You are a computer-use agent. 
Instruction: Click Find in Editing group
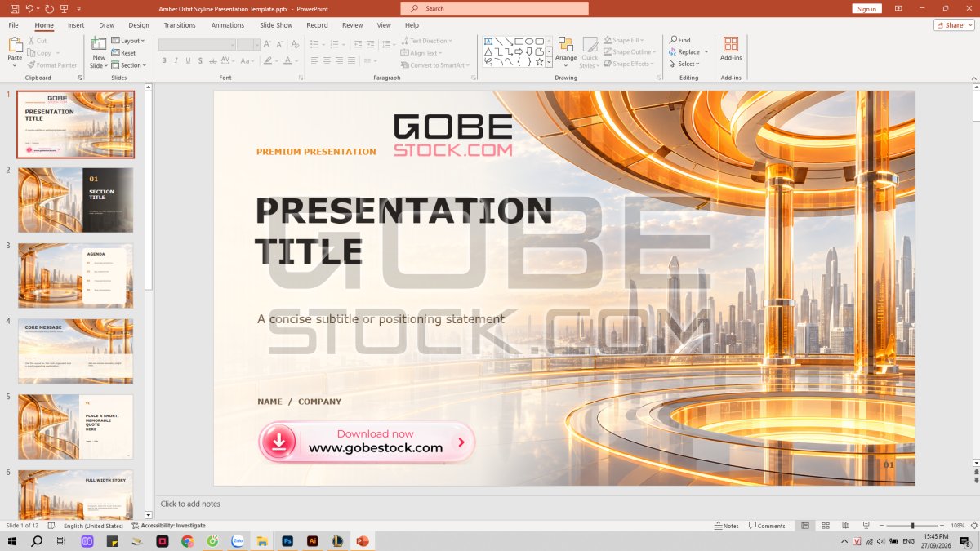pos(679,40)
